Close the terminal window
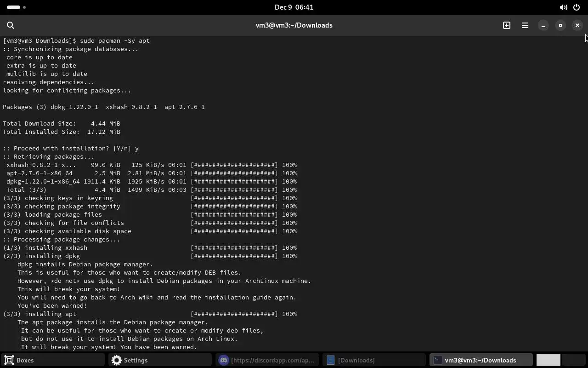Image resolution: width=588 pixels, height=368 pixels. click(x=577, y=25)
